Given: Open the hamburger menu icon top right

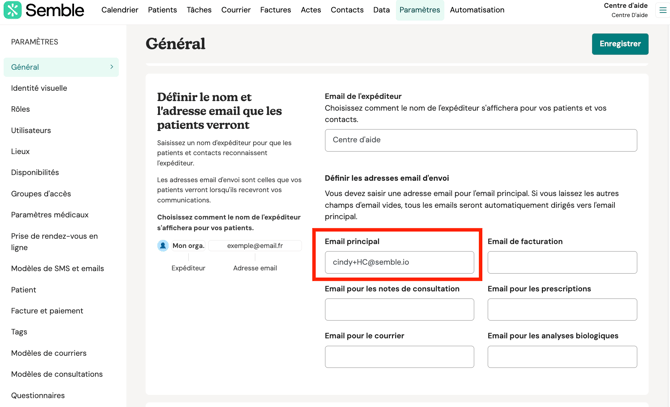Looking at the screenshot, I should point(662,10).
